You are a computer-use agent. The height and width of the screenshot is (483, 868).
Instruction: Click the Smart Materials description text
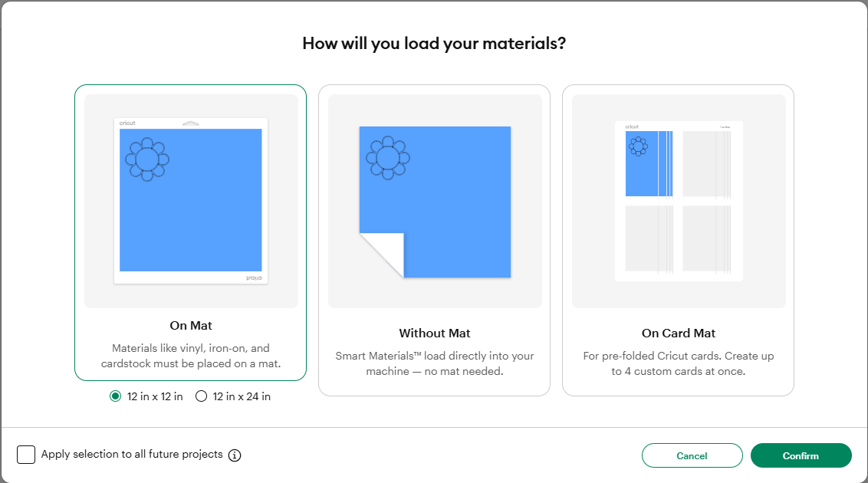tap(435, 363)
